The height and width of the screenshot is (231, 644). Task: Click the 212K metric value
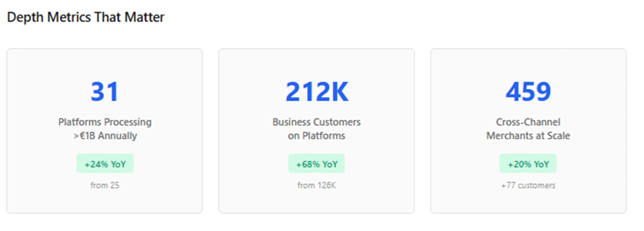pyautogui.click(x=317, y=92)
